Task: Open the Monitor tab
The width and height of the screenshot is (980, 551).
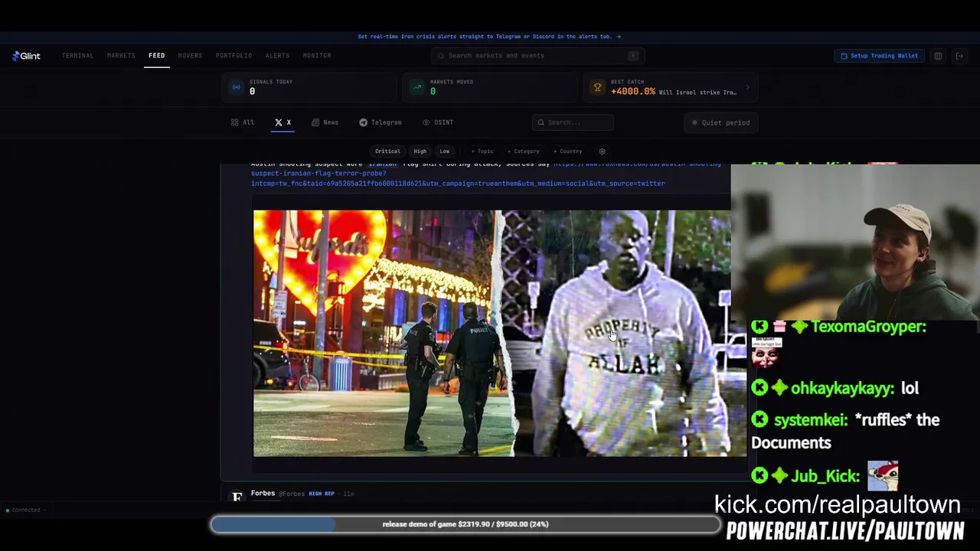Action: coord(317,56)
